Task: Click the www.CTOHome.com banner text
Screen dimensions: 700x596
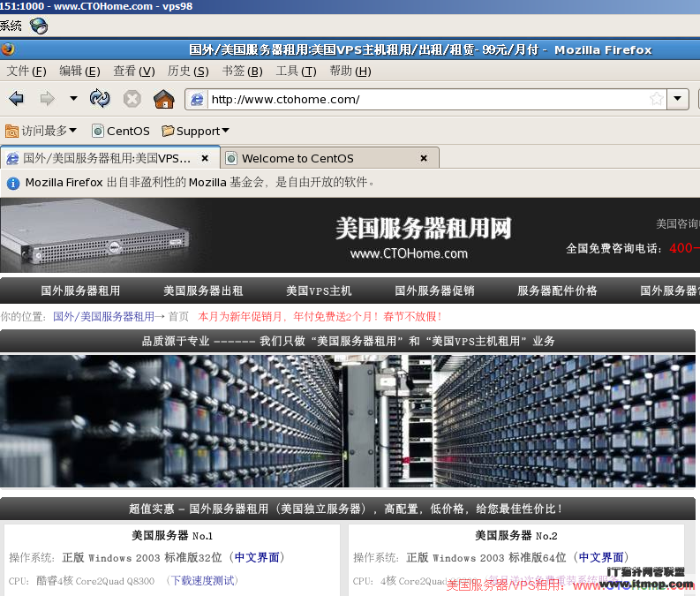Action: tap(409, 253)
